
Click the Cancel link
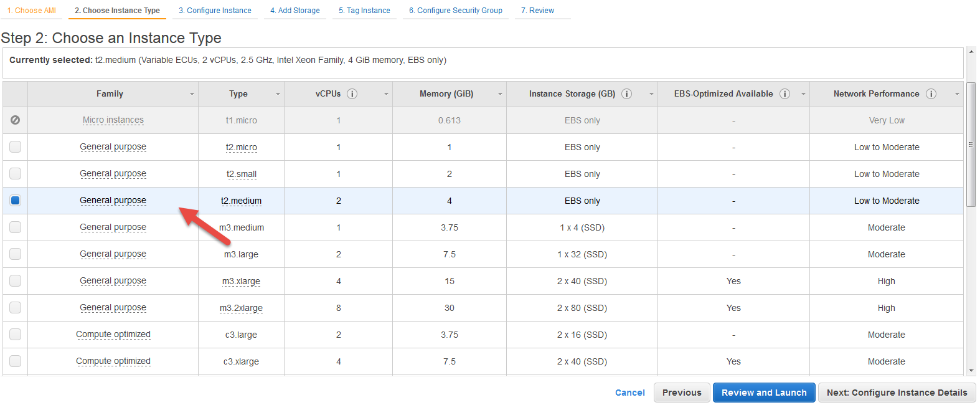pos(629,393)
